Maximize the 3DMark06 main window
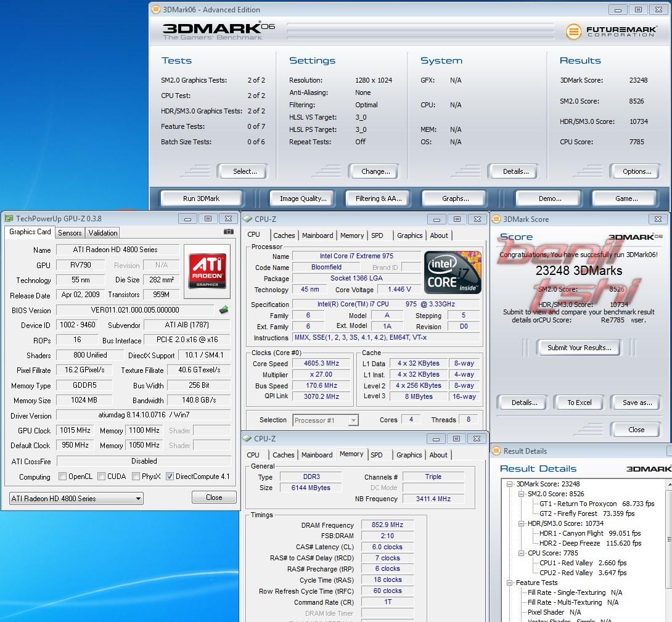Viewport: 672px width, 622px height. [x=638, y=9]
